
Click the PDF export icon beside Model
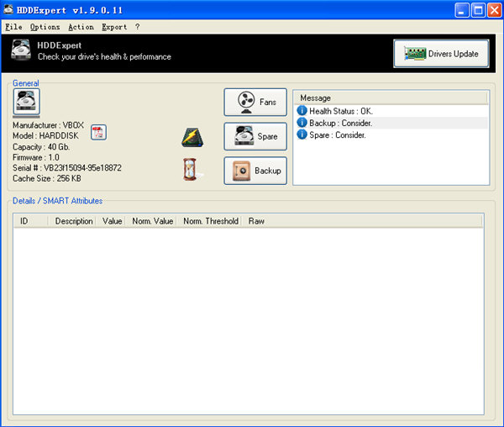(98, 132)
